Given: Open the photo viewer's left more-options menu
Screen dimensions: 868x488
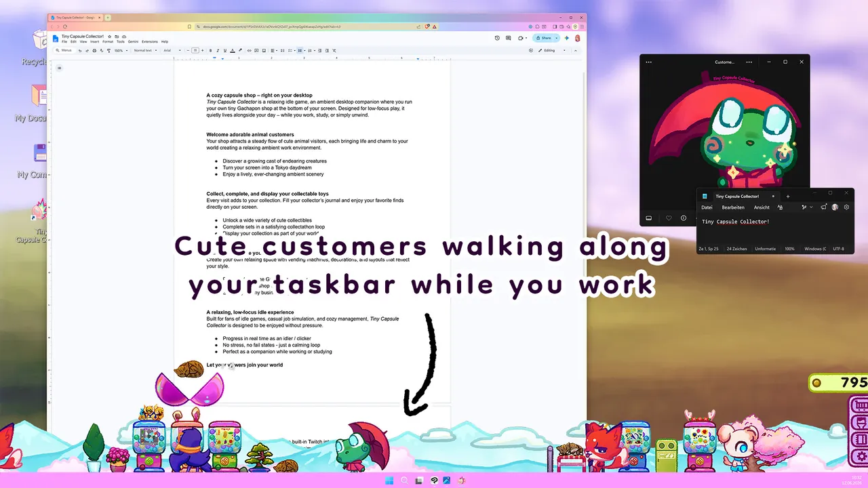Looking at the screenshot, I should point(648,62).
